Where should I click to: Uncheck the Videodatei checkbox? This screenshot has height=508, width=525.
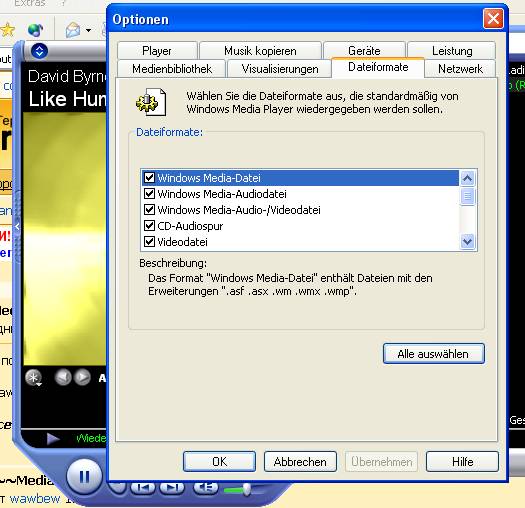click(149, 242)
